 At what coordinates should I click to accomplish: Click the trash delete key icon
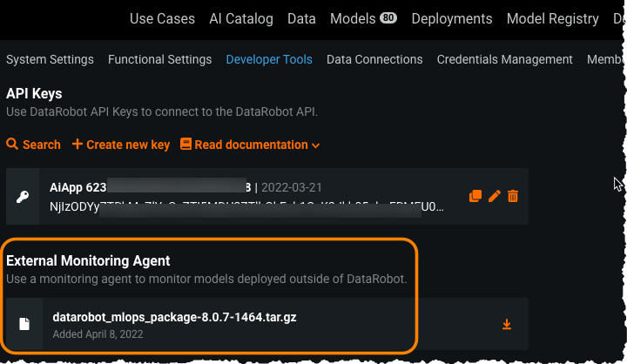pyautogui.click(x=513, y=196)
